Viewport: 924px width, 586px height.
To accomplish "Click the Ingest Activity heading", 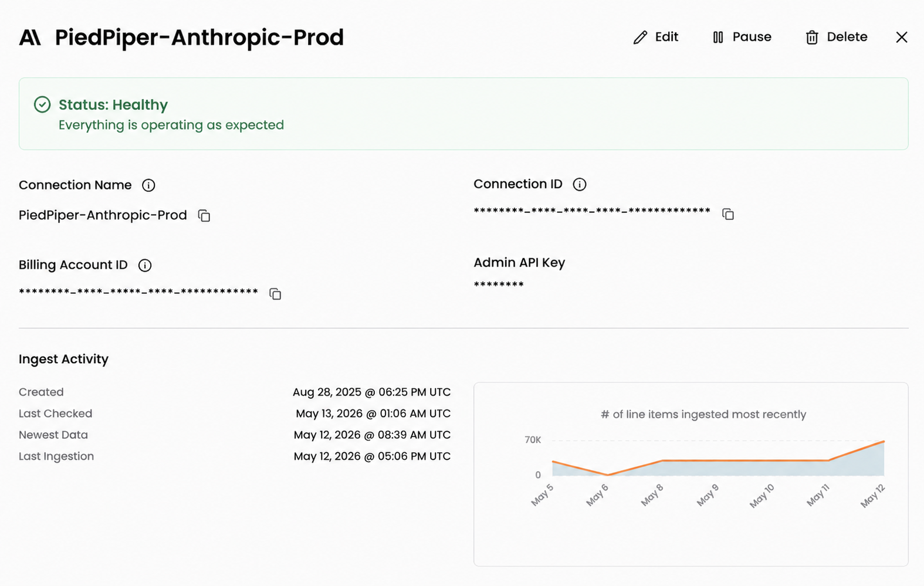I will [x=63, y=359].
